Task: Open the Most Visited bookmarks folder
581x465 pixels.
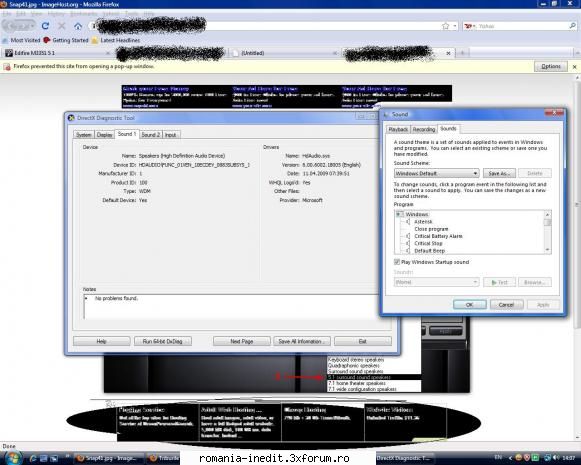Action: pyautogui.click(x=21, y=40)
